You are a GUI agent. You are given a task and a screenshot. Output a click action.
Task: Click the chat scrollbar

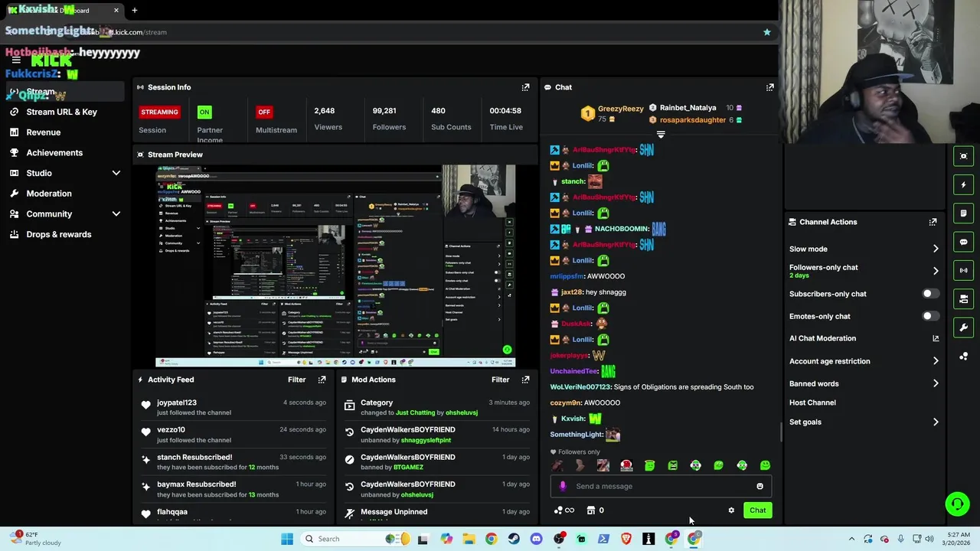[782, 432]
